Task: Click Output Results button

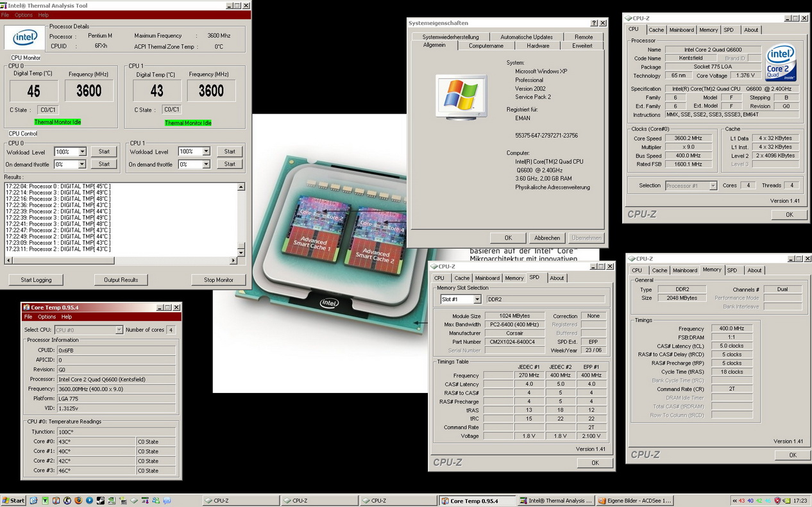Action: point(121,280)
